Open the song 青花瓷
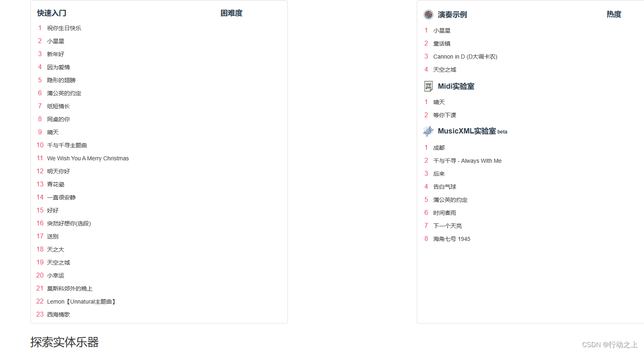 [x=56, y=184]
